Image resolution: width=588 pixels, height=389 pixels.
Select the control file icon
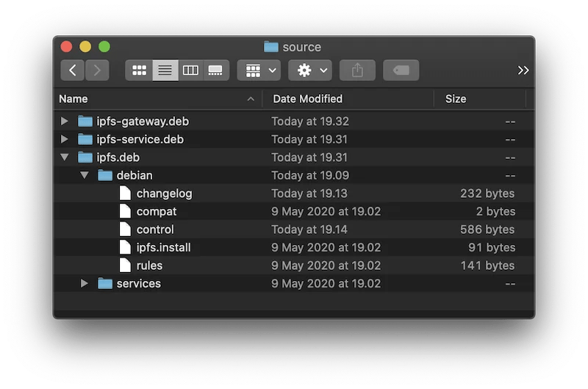125,229
